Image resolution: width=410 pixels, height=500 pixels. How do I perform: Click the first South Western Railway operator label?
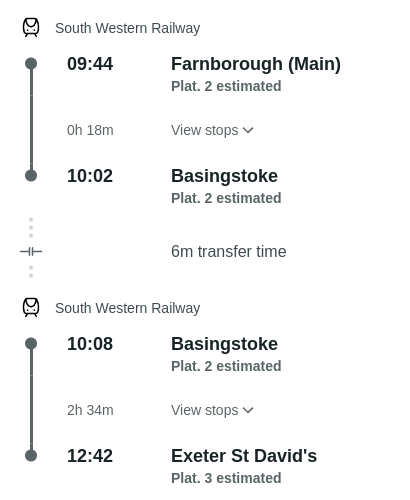[128, 28]
